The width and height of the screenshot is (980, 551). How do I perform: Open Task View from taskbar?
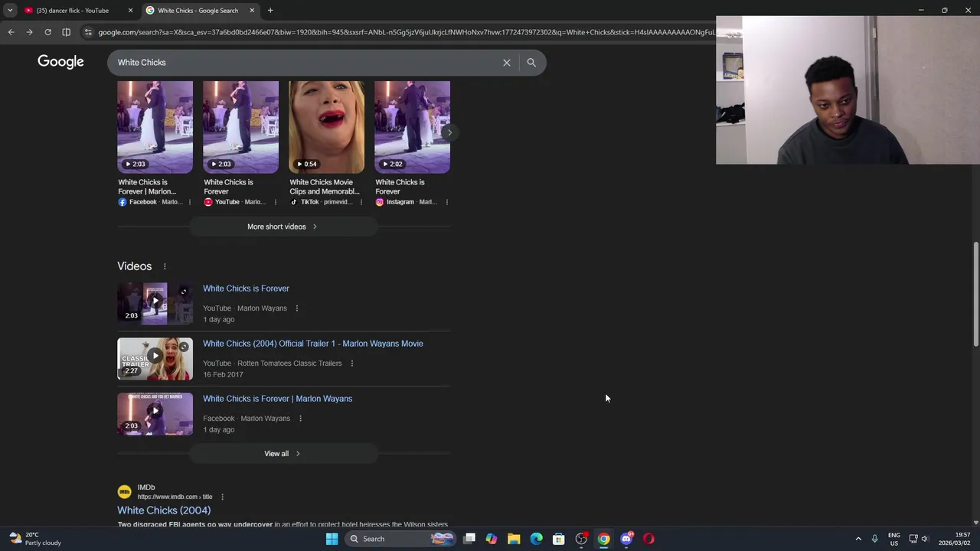(469, 539)
